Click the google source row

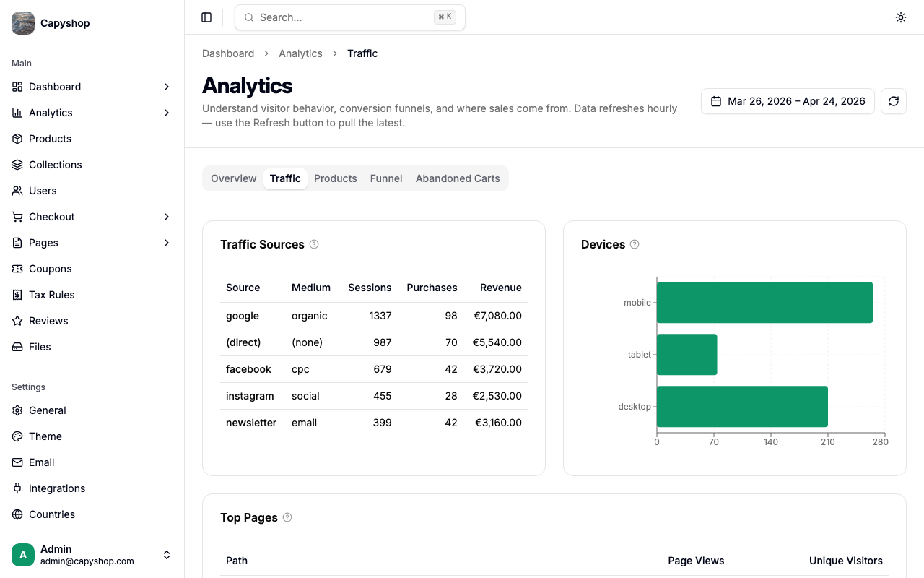click(x=374, y=316)
